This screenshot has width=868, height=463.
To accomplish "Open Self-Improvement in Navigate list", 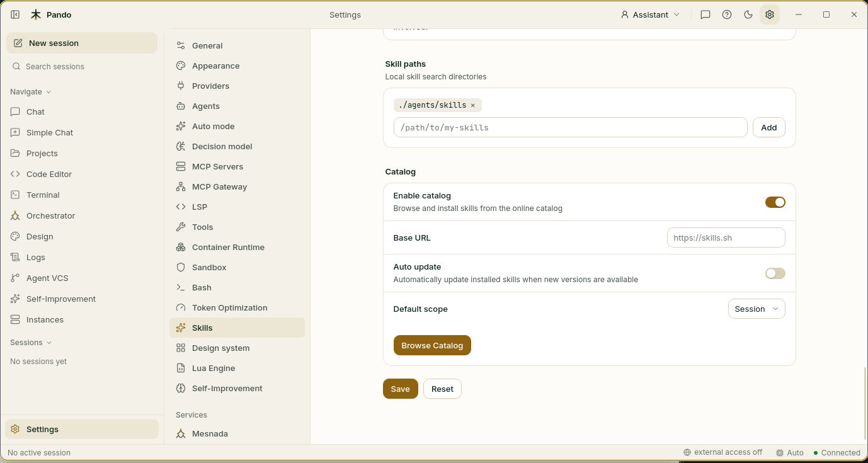I will (82, 299).
